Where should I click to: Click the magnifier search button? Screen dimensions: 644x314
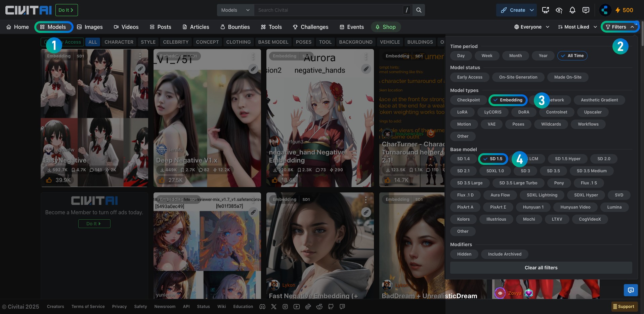(x=419, y=10)
